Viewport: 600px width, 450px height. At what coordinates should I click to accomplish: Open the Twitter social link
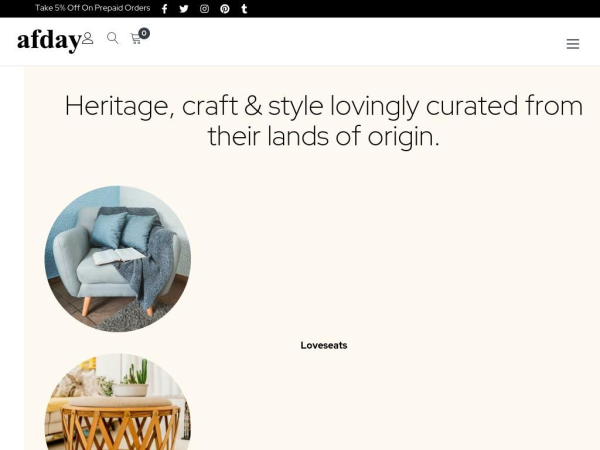tap(184, 9)
